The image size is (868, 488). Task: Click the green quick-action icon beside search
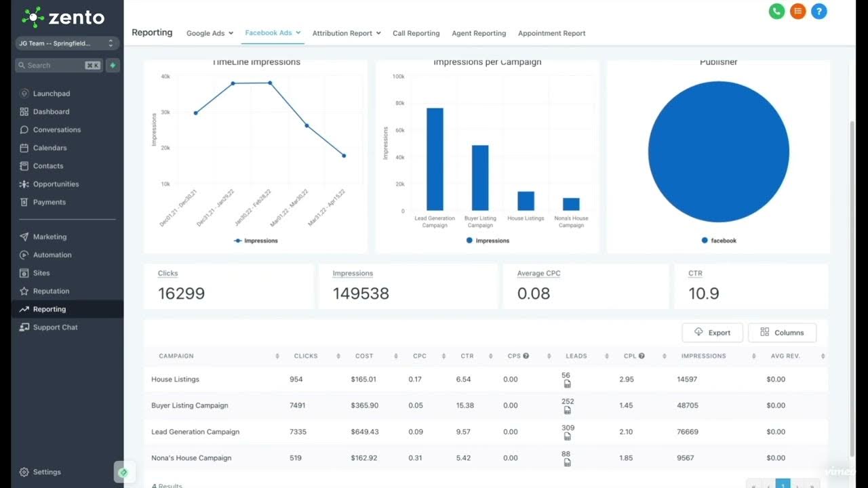point(113,65)
